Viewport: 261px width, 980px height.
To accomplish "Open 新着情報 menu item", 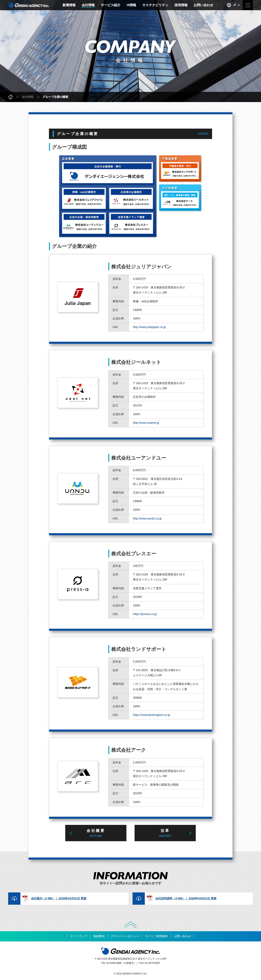I will coord(69,5).
